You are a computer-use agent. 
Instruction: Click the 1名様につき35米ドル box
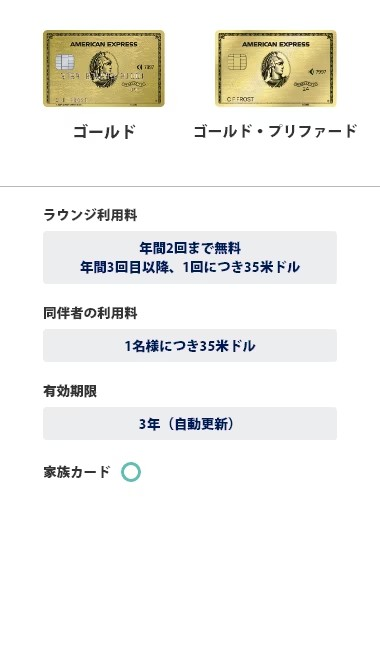click(x=190, y=346)
